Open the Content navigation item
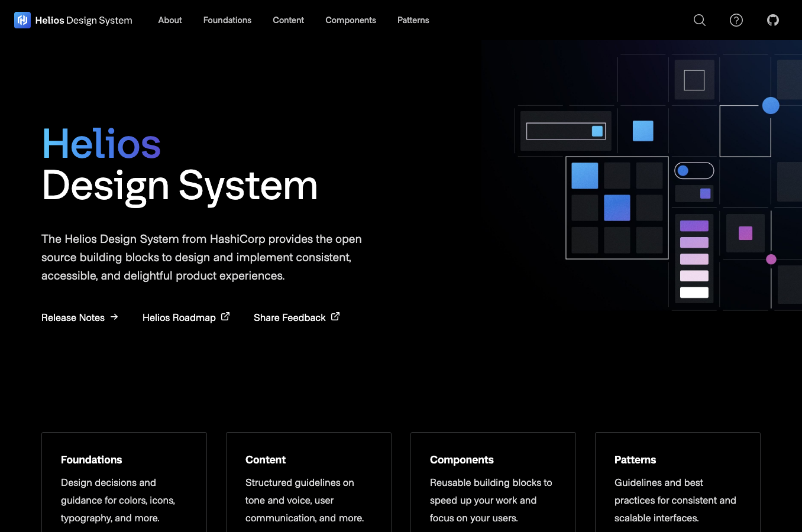Screen dimensions: 802x532 [x=288, y=20]
